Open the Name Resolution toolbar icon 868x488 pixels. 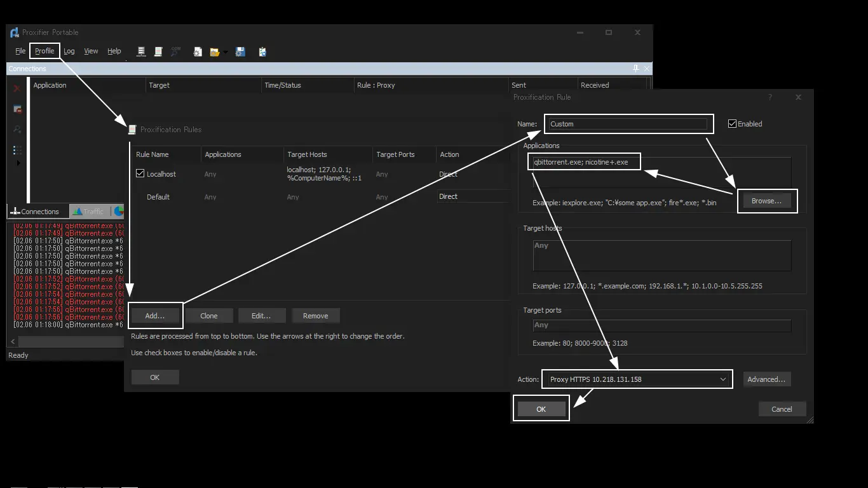176,51
